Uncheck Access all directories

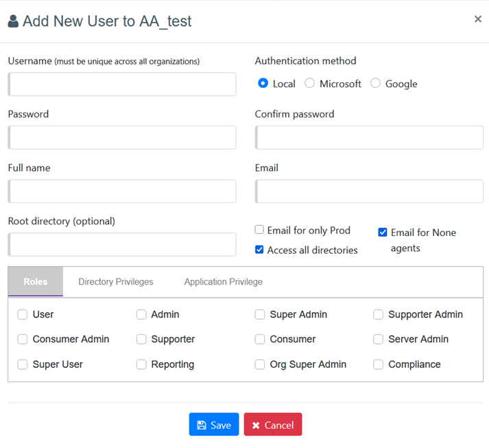coord(259,250)
